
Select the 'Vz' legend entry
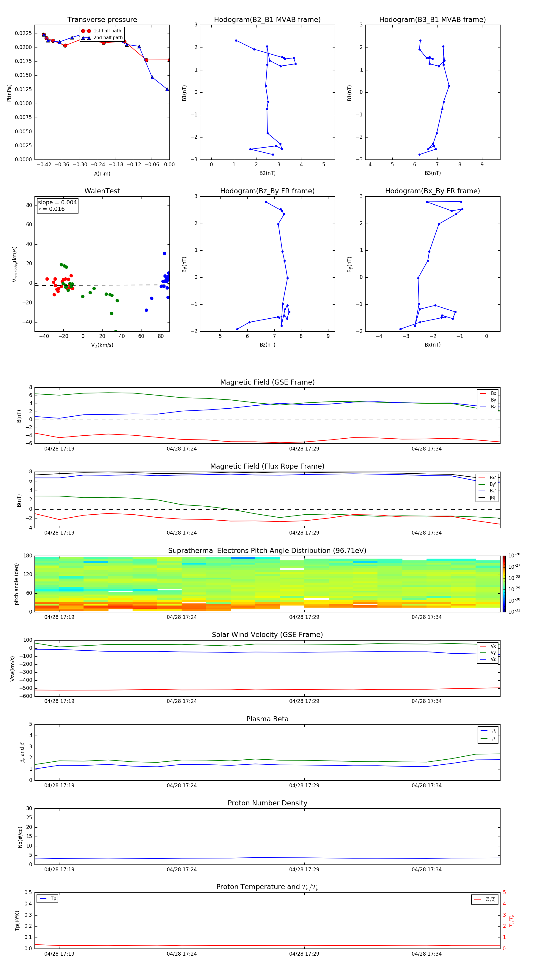(x=488, y=659)
